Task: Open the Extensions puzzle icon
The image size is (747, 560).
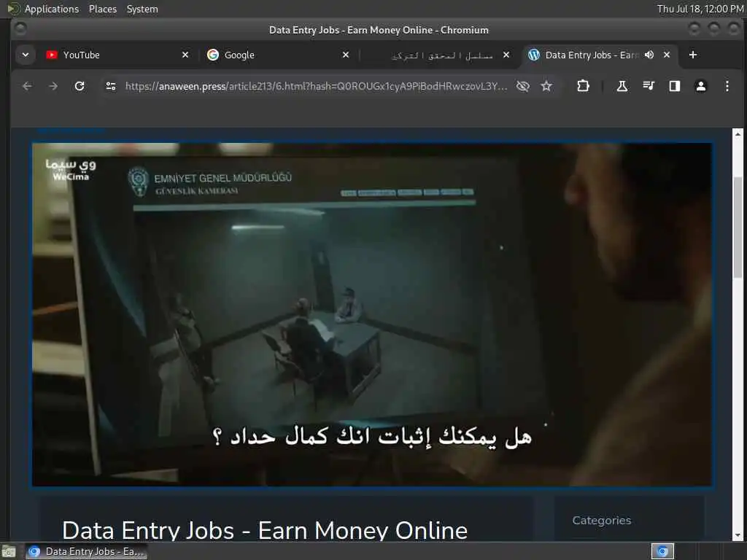Action: [583, 86]
